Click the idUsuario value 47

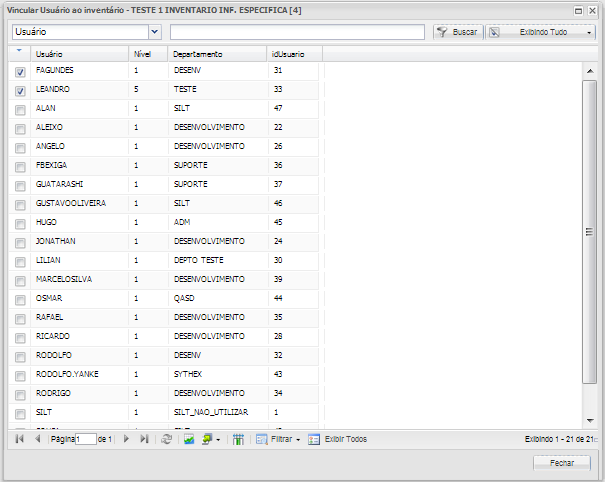pyautogui.click(x=278, y=108)
